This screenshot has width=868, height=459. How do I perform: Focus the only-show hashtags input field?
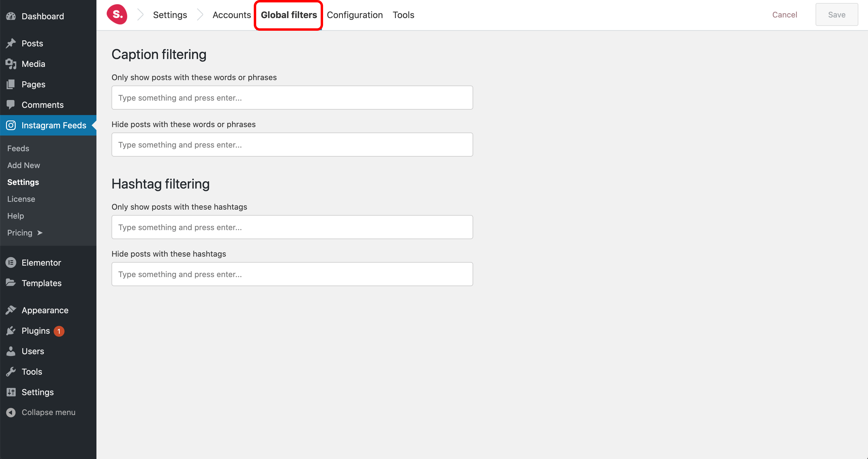(292, 227)
